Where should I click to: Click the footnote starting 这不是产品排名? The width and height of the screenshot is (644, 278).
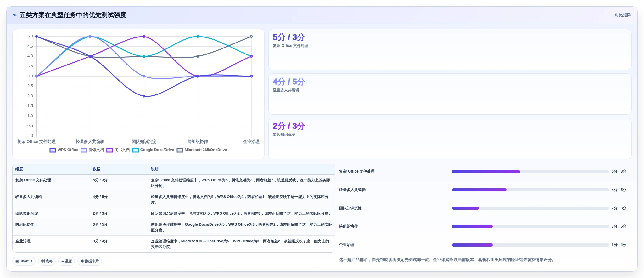coord(447,260)
